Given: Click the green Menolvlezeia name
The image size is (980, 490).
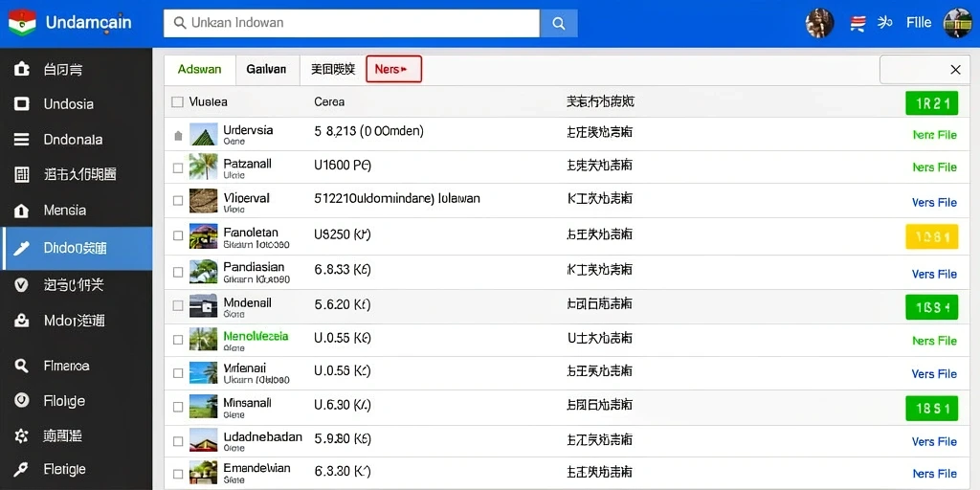Looking at the screenshot, I should coord(256,336).
